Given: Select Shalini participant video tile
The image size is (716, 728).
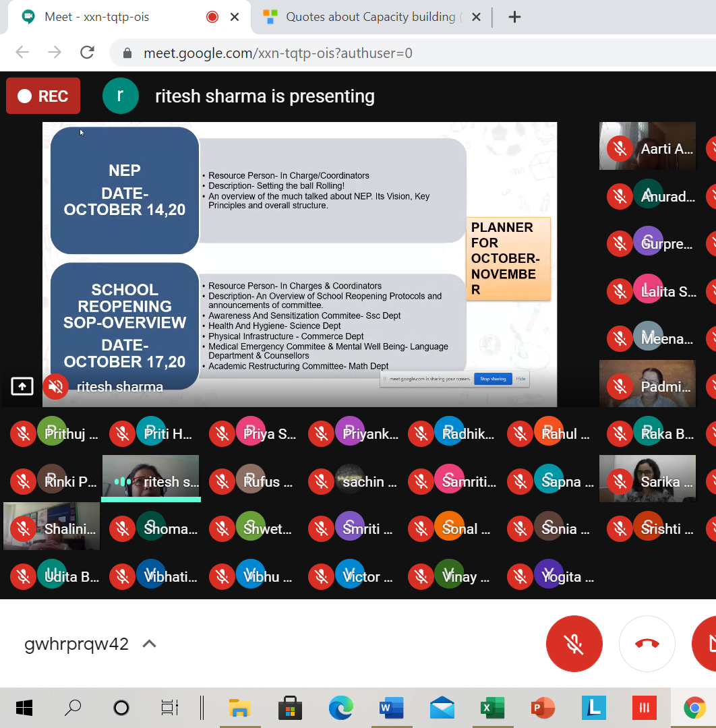Looking at the screenshot, I should pos(51,526).
